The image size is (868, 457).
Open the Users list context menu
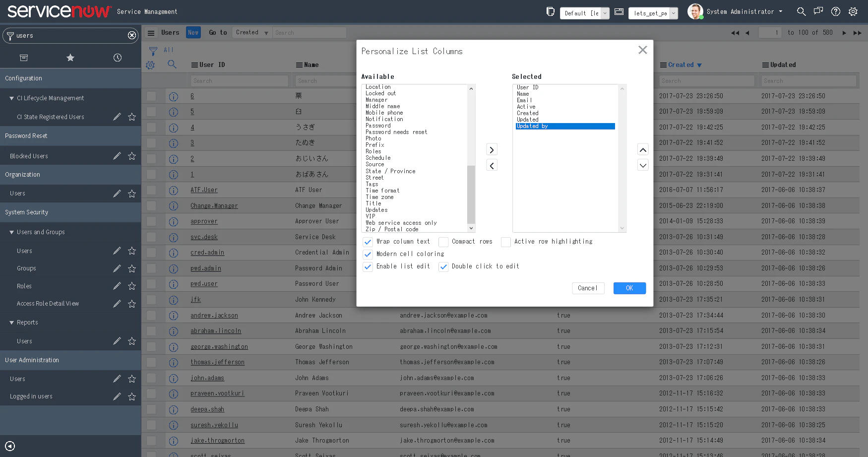[151, 32]
